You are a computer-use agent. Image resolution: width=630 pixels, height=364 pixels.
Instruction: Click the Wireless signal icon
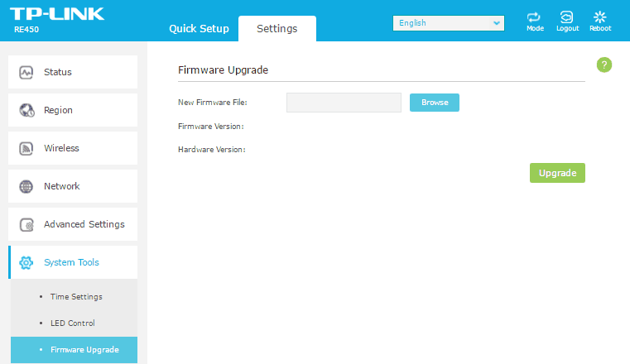click(26, 148)
